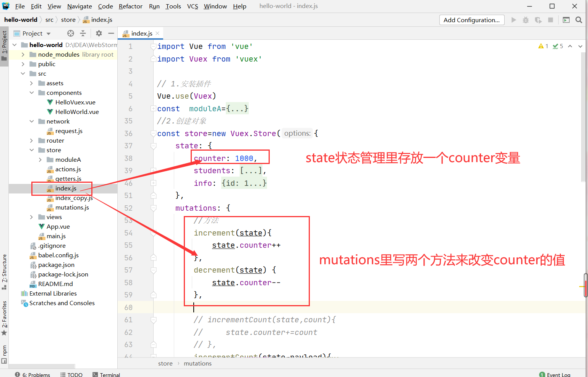This screenshot has height=377, width=588.
Task: Select mutations.js file in tree
Action: tap(72, 207)
